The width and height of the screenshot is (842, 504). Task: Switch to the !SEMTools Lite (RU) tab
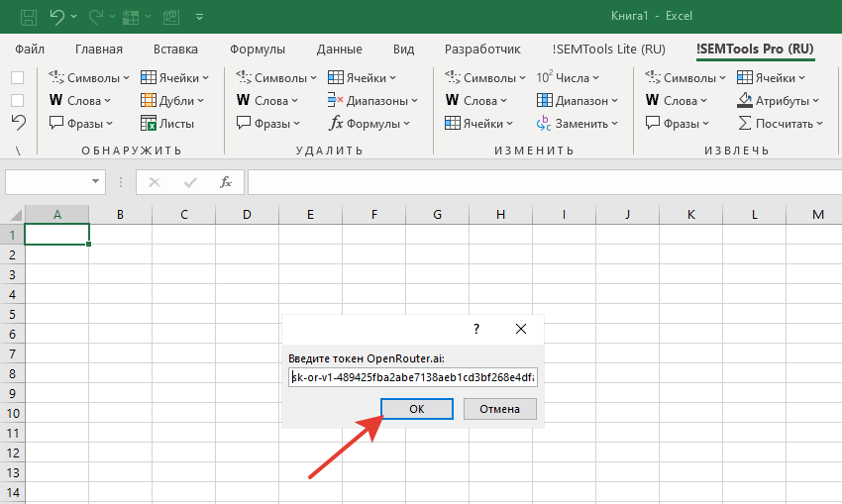coord(608,50)
